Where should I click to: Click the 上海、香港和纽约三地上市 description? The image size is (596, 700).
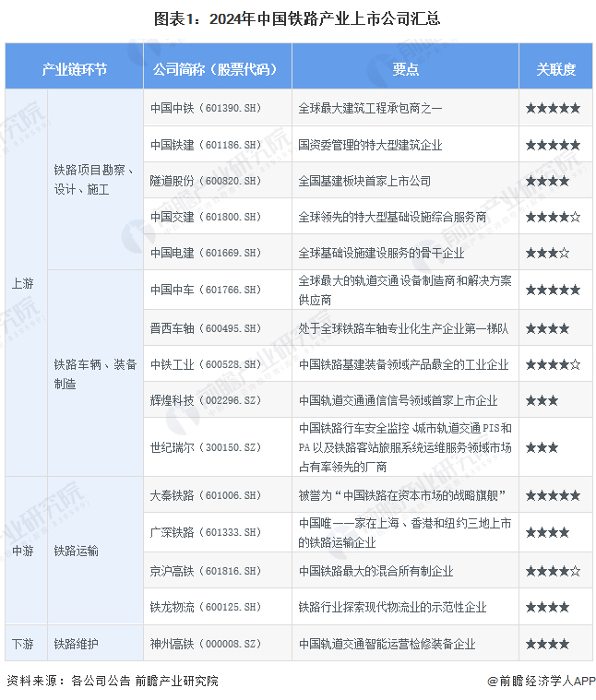pos(405,532)
